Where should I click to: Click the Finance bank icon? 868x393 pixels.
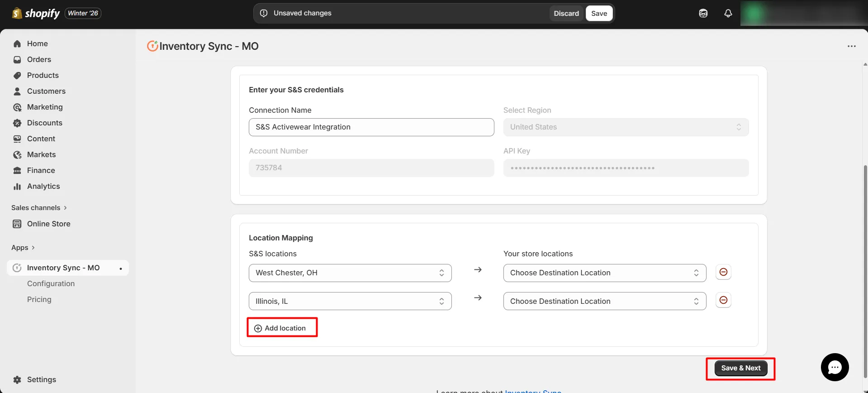17,170
